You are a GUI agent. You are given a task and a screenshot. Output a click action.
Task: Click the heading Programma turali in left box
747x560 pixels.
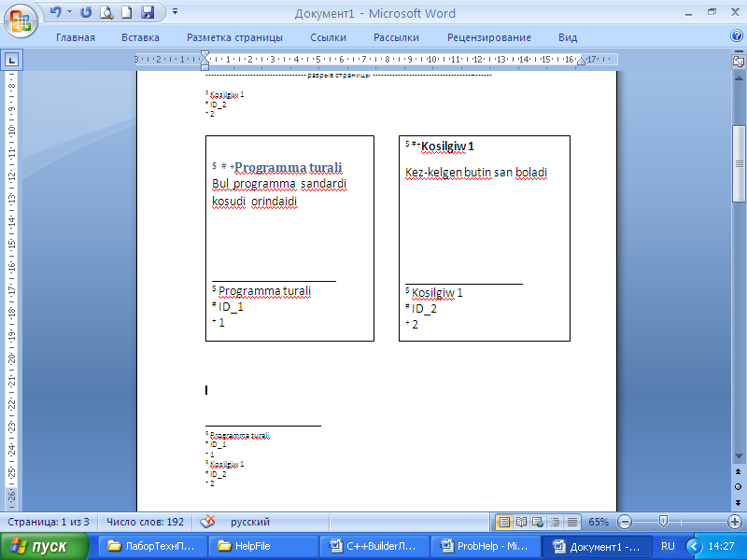[x=289, y=168]
